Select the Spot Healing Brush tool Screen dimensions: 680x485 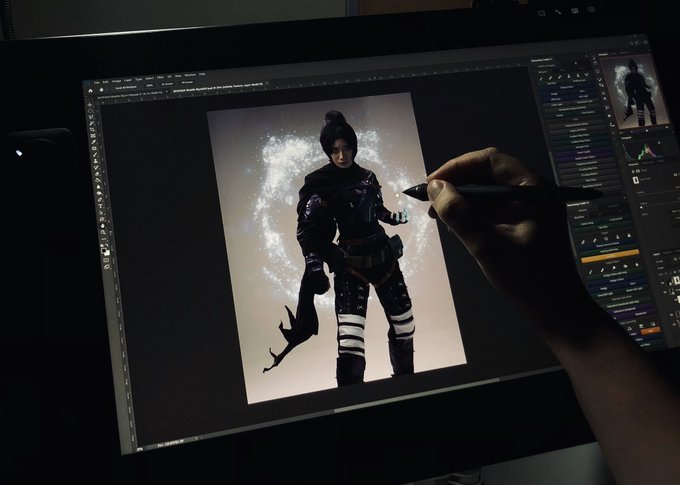(x=94, y=148)
